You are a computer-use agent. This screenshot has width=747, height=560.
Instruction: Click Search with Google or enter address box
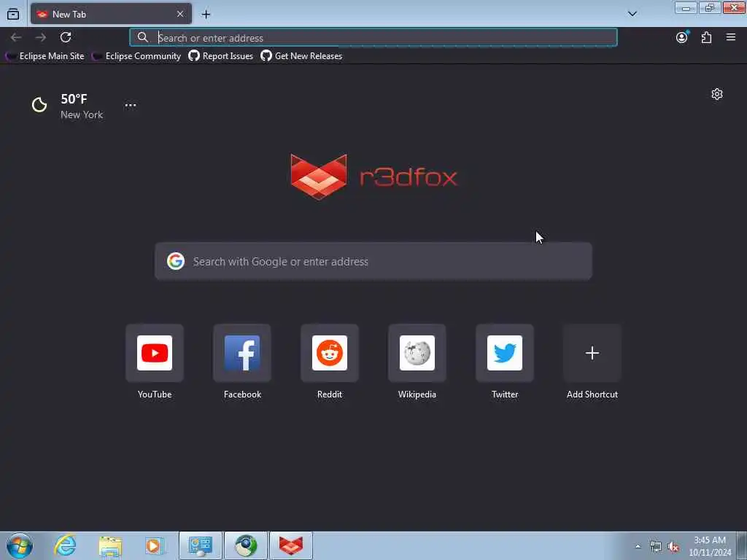click(373, 262)
